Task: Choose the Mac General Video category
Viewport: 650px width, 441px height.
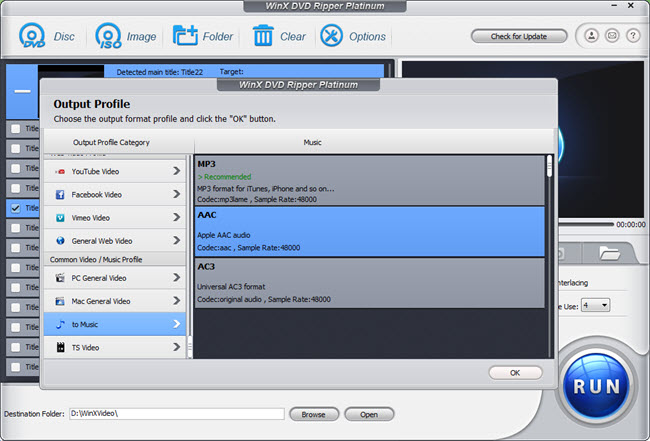Action: 115,301
